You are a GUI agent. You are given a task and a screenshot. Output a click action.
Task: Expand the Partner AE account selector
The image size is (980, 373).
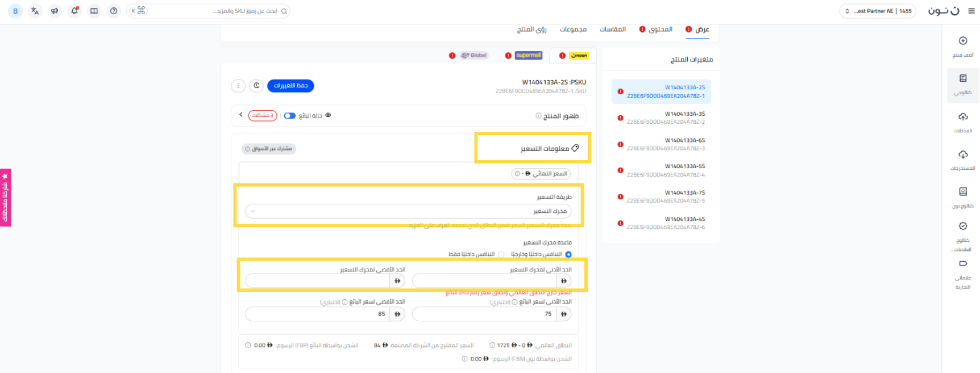tap(877, 11)
